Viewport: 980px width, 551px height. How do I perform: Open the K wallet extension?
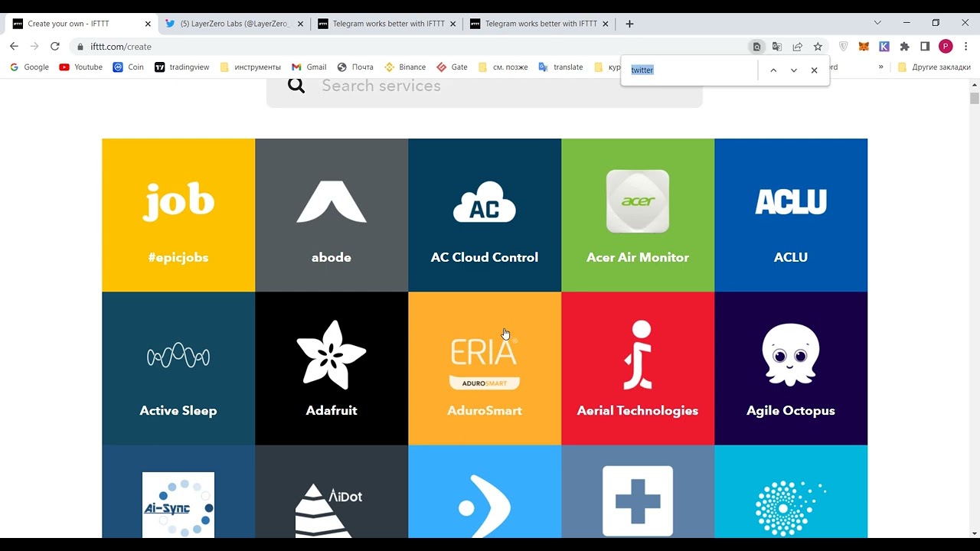[884, 47]
